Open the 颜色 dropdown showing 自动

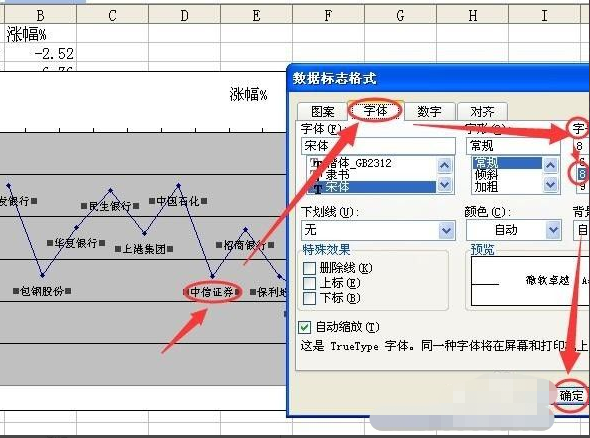[514, 230]
